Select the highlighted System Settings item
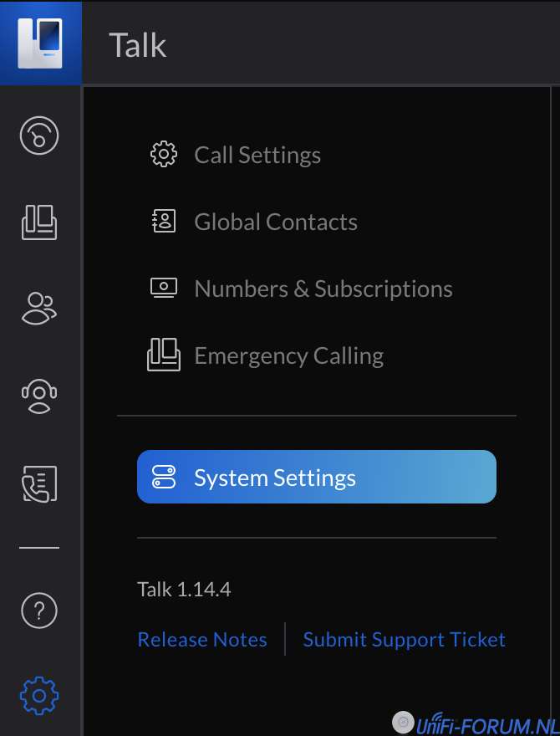Viewport: 560px width, 736px height. tap(316, 478)
